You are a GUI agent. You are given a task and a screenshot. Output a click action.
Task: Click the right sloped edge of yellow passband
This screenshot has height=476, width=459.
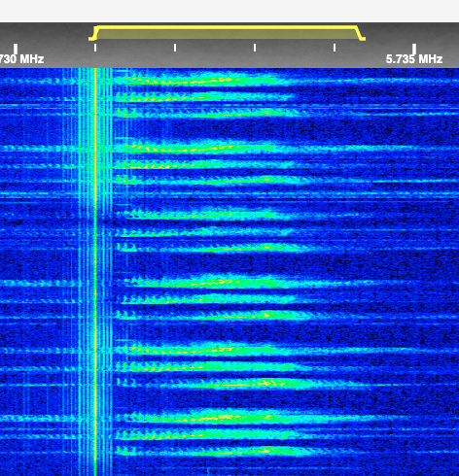[361, 33]
